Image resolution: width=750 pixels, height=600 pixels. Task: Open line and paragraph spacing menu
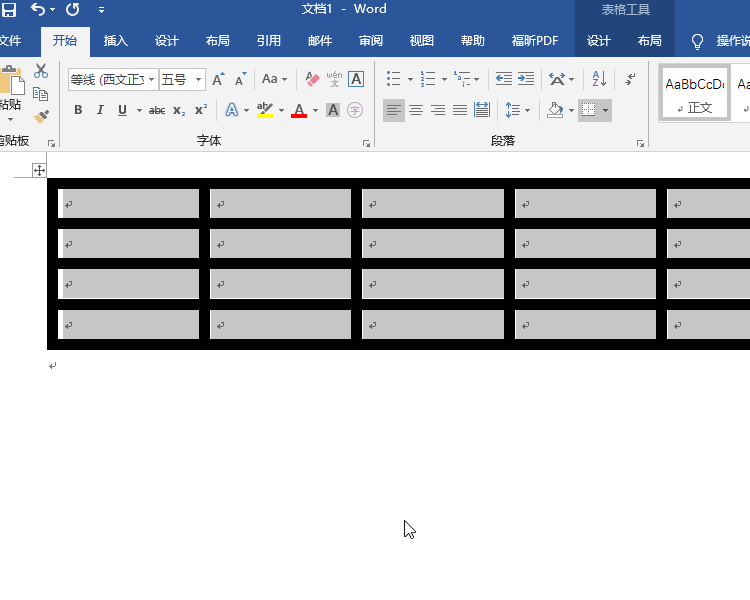coord(518,111)
